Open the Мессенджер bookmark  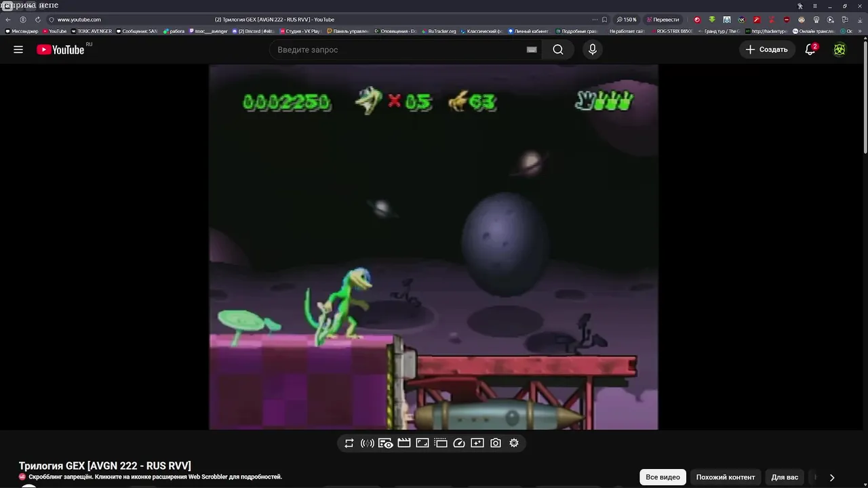tap(22, 31)
